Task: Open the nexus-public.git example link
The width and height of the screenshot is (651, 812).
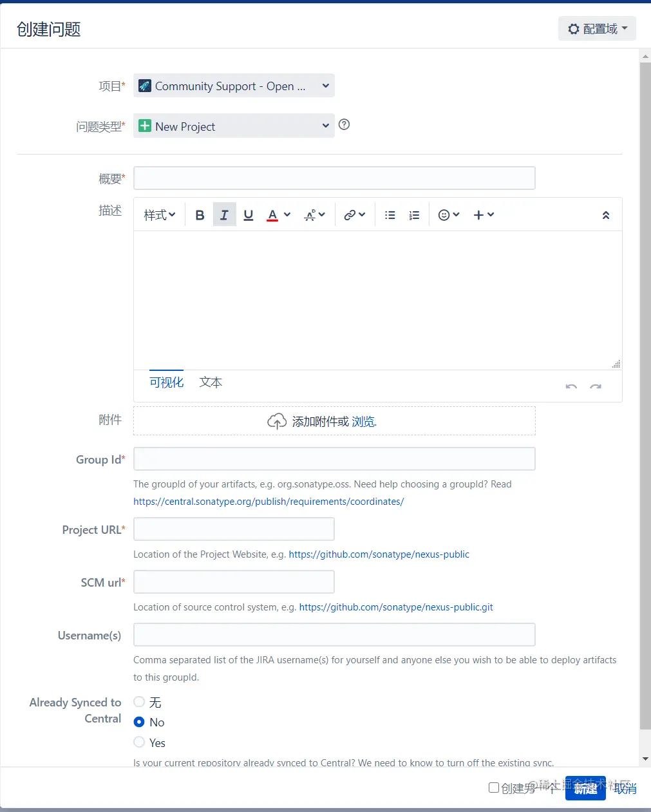Action: tap(396, 607)
